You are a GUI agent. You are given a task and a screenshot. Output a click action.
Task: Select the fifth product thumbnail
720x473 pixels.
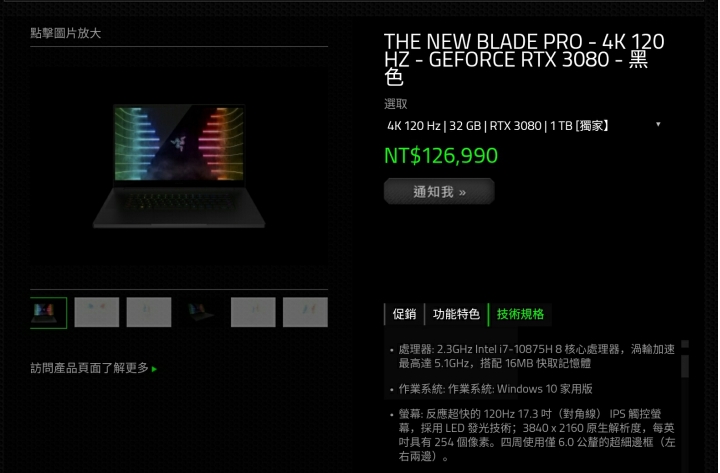(253, 312)
